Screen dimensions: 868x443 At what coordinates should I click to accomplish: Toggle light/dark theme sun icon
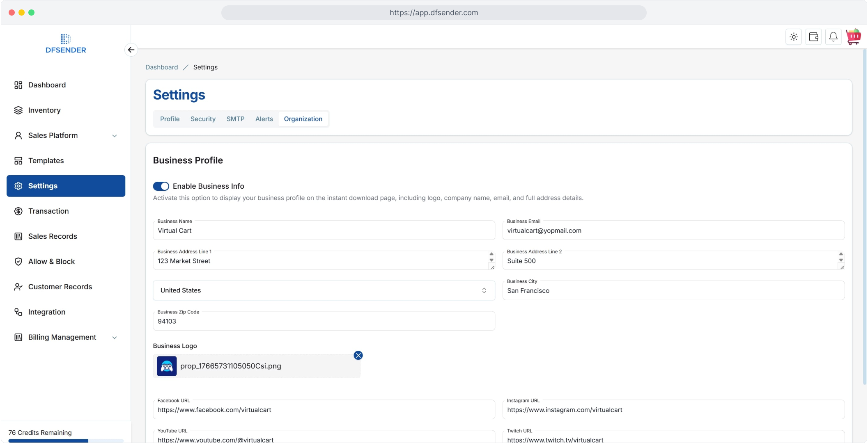pyautogui.click(x=794, y=37)
